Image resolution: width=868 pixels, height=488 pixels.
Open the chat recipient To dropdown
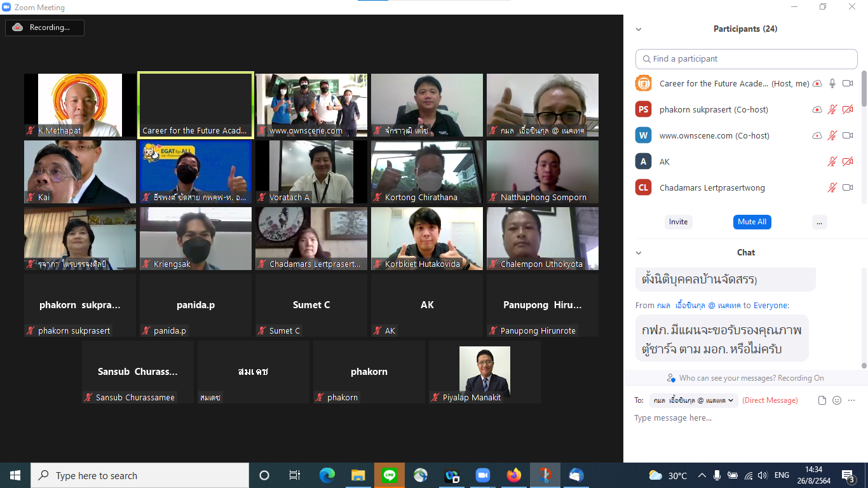[x=693, y=400]
